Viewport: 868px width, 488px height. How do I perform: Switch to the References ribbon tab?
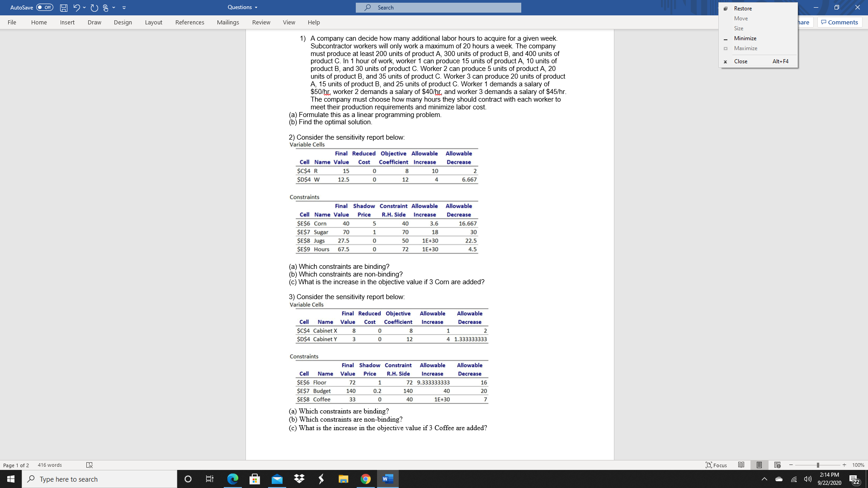tap(190, 22)
